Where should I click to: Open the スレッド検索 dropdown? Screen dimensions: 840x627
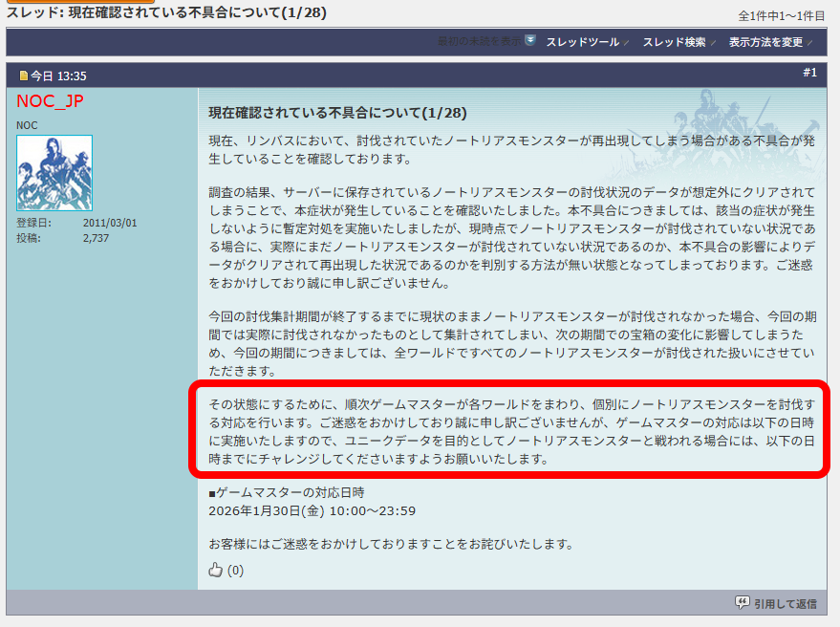click(x=674, y=42)
